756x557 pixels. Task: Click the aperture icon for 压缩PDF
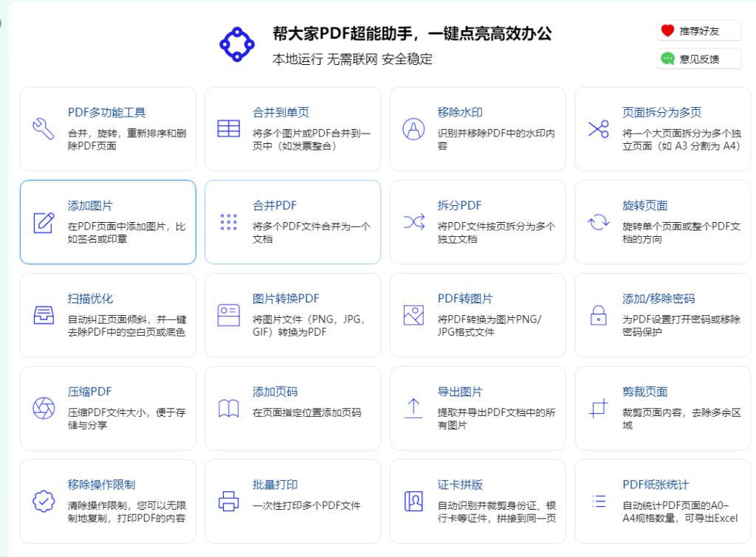44,408
